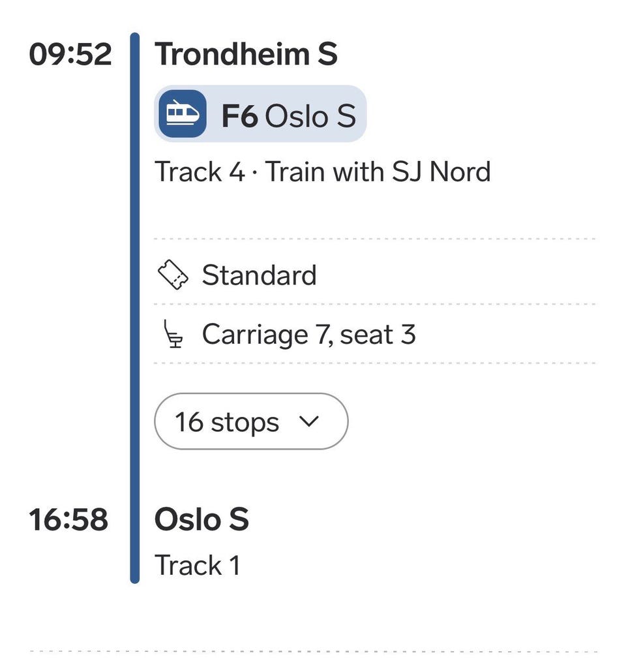Open the Oslo S arrival station heading
This screenshot has height=672, width=626.
[x=201, y=520]
